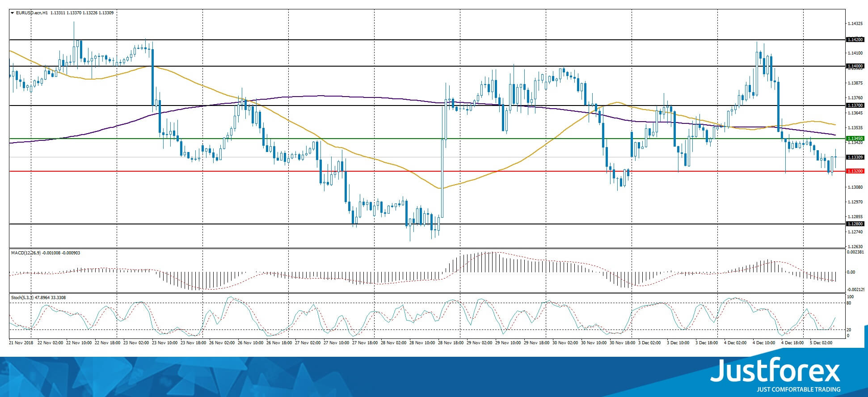Click the 20 level on the Stochastic scale
The image size is (868, 397).
click(849, 330)
